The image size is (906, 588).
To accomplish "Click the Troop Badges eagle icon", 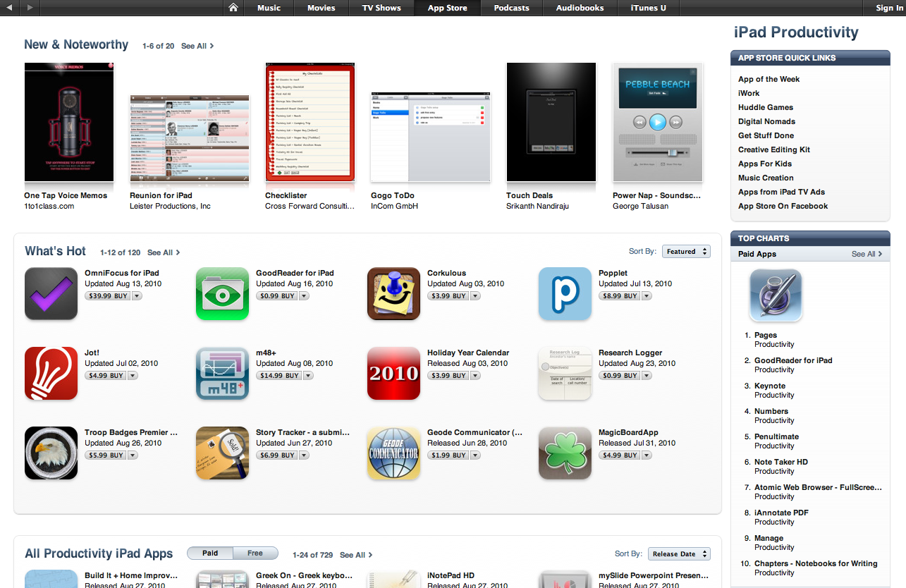I will point(51,453).
